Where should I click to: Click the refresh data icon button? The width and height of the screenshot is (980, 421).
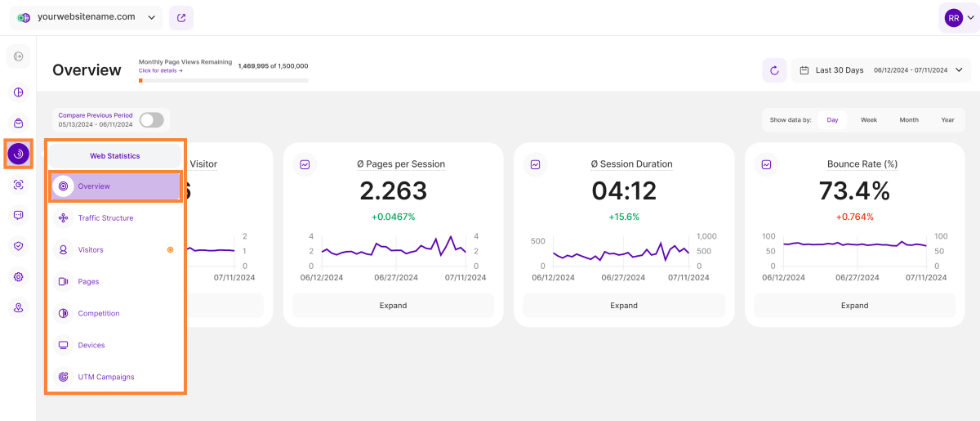pyautogui.click(x=774, y=70)
